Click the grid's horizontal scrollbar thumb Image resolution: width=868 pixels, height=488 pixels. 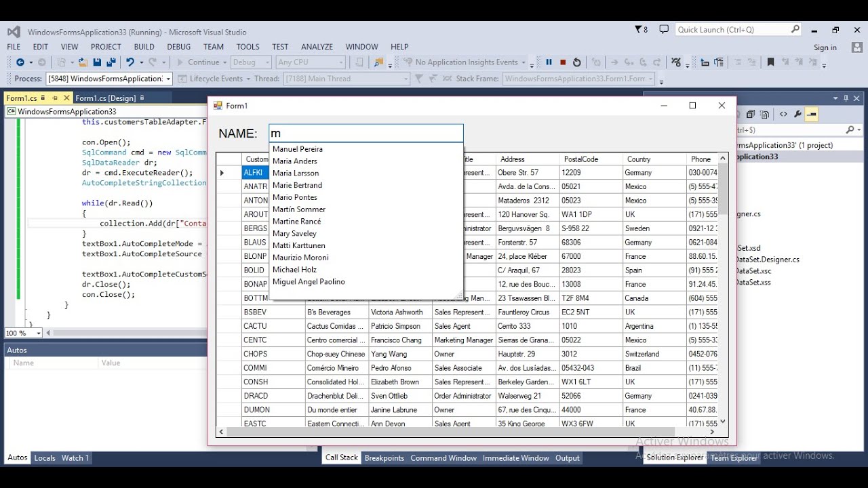[450, 432]
